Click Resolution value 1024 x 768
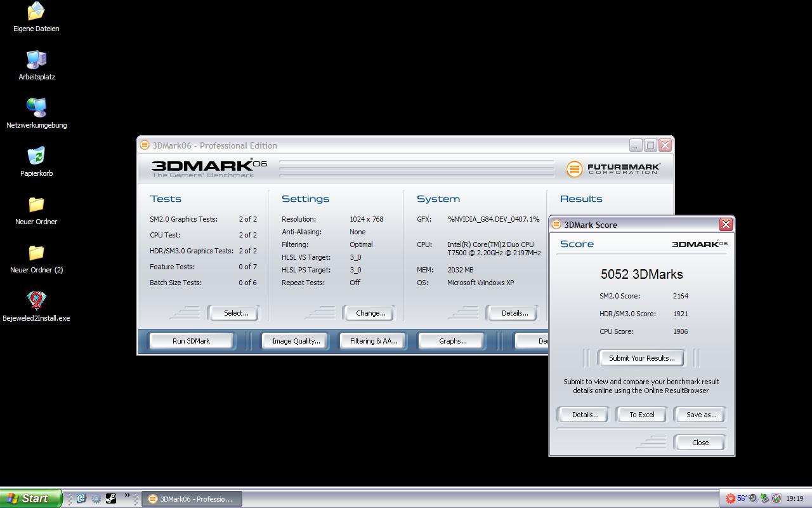This screenshot has width=812, height=508. 367,219
